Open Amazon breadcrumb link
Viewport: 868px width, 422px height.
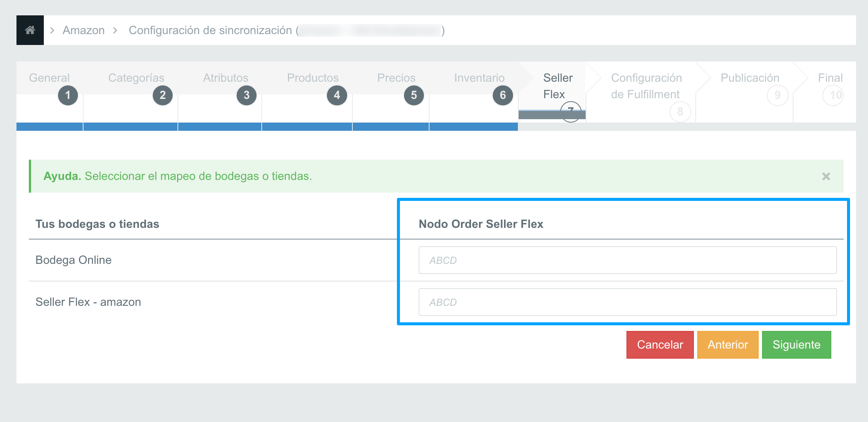point(84,30)
